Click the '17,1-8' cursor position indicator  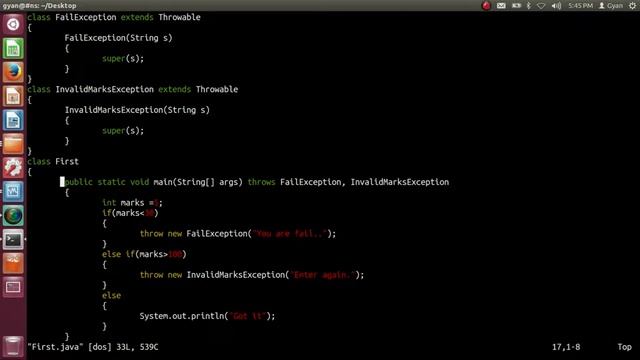[x=566, y=347]
